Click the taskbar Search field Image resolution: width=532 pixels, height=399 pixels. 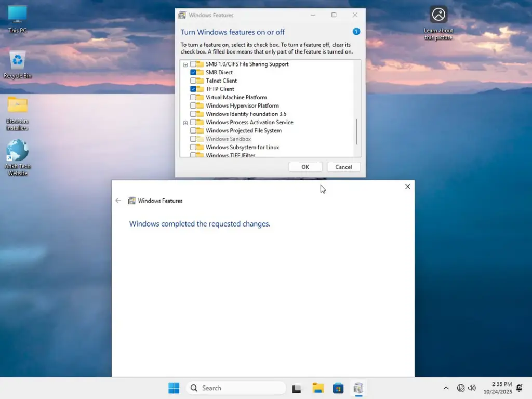(234, 388)
